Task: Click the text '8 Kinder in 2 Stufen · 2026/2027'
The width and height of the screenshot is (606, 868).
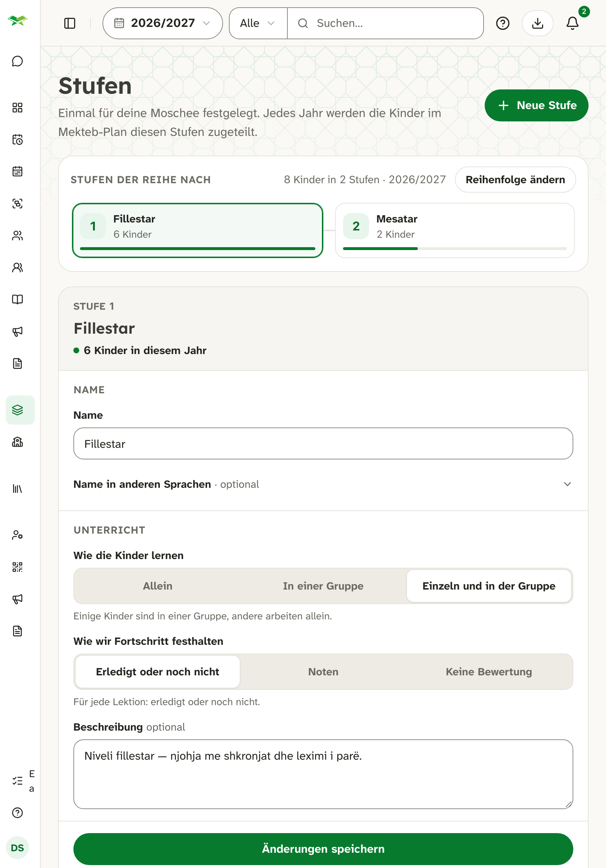Action: pyautogui.click(x=365, y=180)
